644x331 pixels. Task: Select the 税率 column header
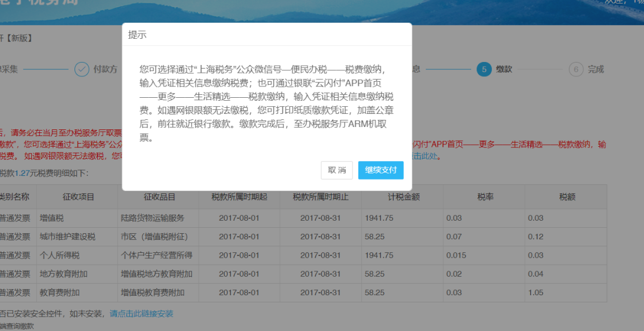pos(484,197)
